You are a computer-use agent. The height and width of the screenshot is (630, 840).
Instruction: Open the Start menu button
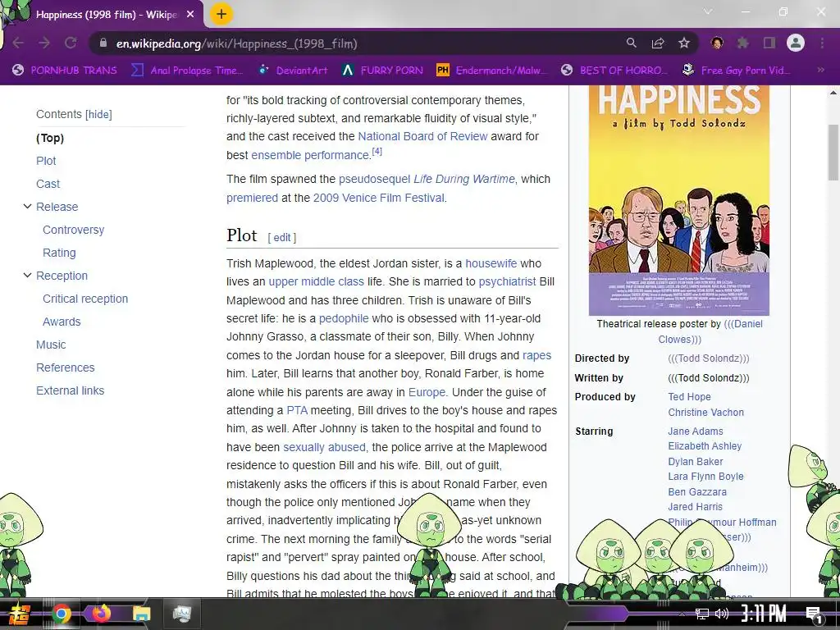click(19, 614)
